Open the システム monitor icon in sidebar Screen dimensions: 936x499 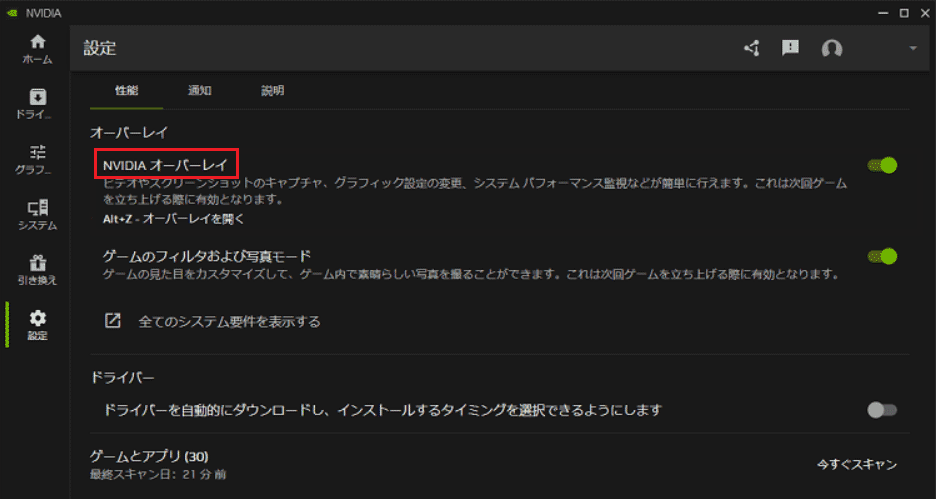38,208
